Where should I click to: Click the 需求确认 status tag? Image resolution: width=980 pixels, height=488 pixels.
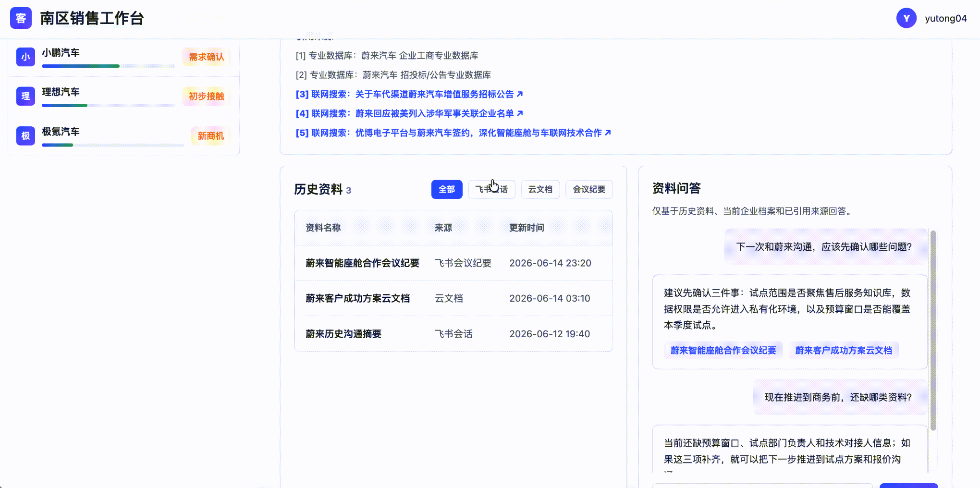[207, 57]
